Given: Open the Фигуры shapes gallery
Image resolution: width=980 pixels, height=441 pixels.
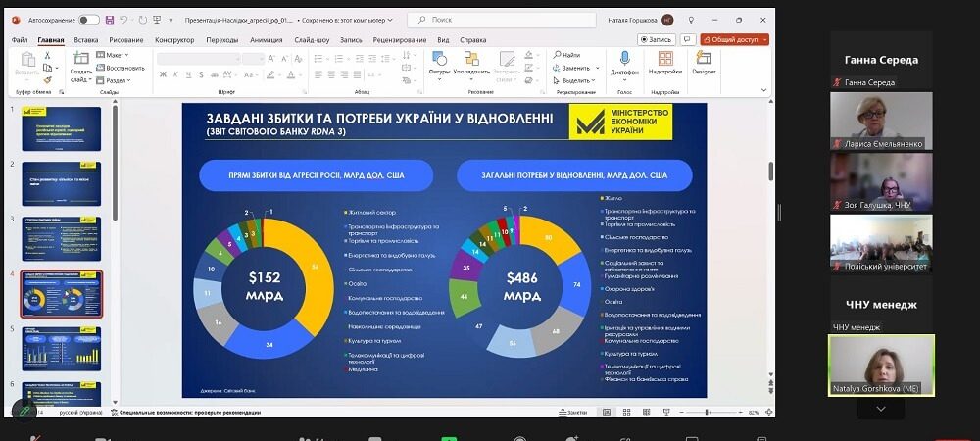Looking at the screenshot, I should pos(439,67).
